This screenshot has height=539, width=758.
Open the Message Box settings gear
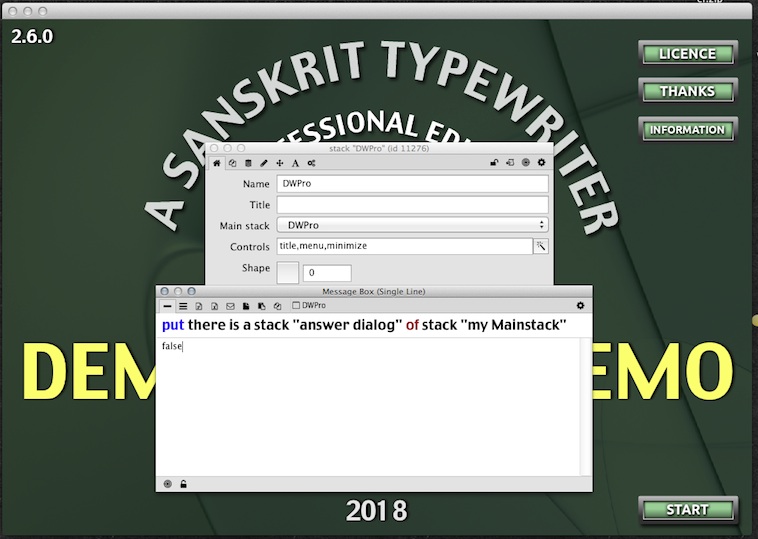[x=581, y=306]
